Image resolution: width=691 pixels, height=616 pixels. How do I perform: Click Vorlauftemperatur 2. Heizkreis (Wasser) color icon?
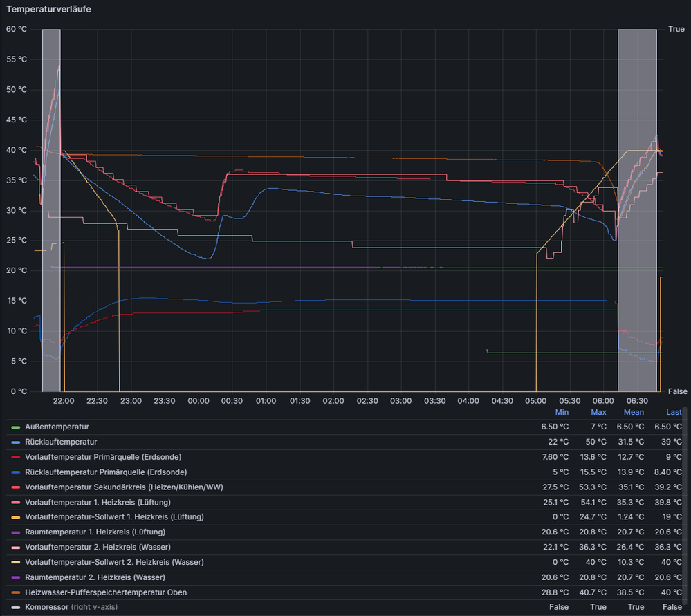(16, 548)
